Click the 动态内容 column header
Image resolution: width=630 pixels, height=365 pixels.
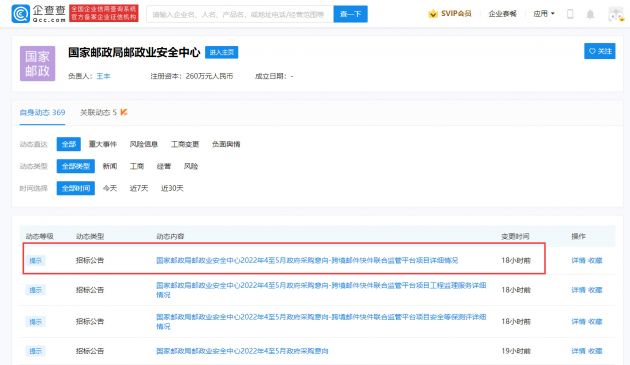(170, 236)
